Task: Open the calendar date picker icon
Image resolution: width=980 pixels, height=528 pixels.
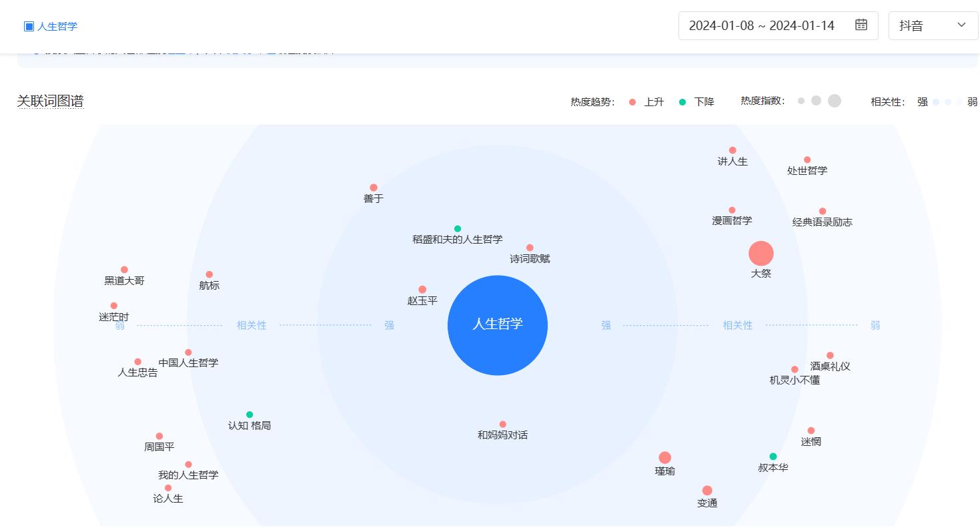Action: 861,25
